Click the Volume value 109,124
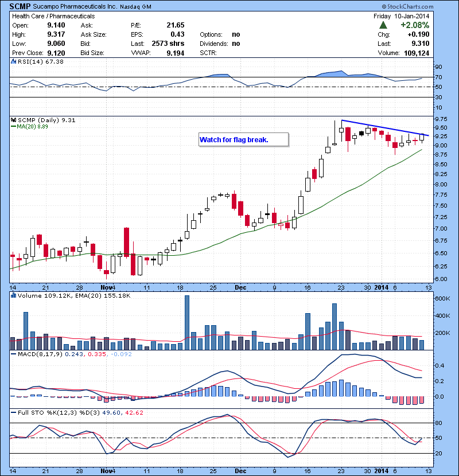 417,53
